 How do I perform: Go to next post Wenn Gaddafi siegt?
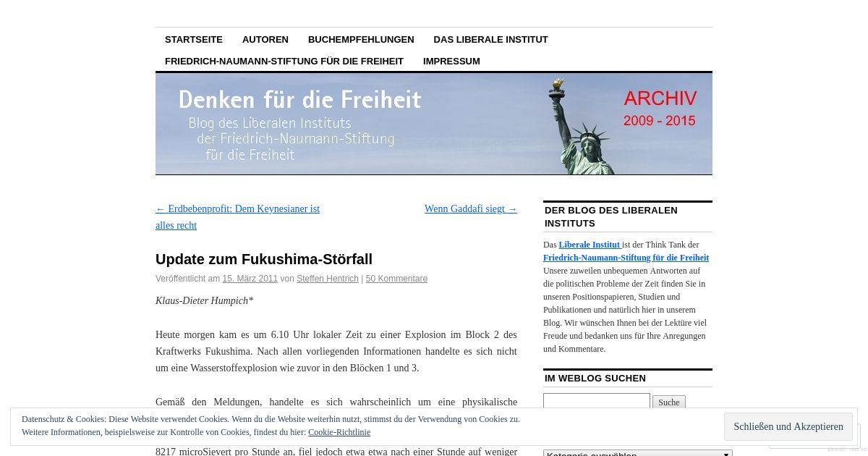coord(471,208)
